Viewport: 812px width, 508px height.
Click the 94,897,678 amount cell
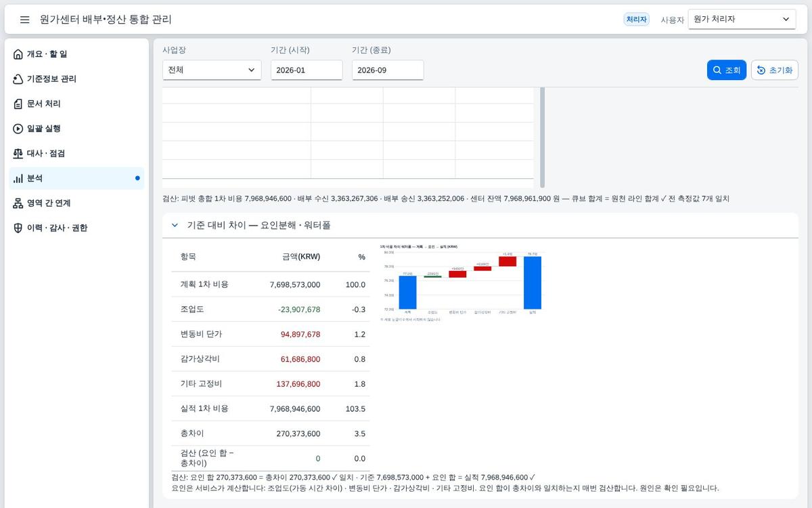[x=300, y=334]
